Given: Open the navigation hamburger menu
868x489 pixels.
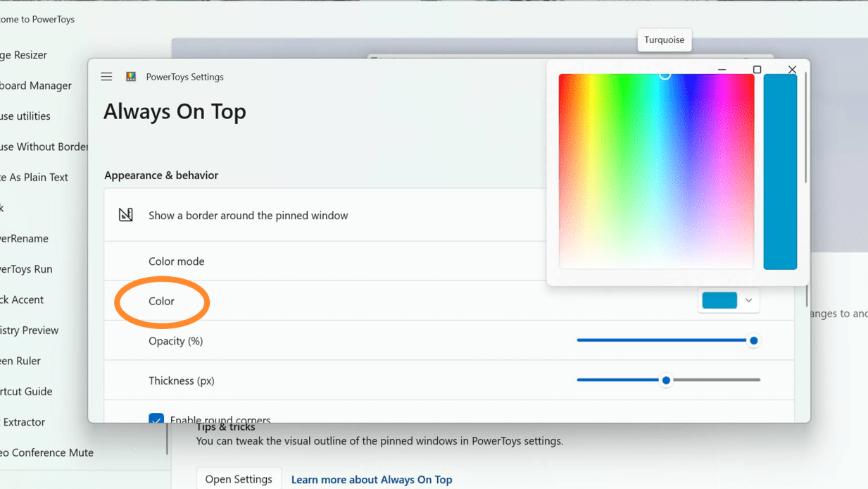Looking at the screenshot, I should 106,76.
